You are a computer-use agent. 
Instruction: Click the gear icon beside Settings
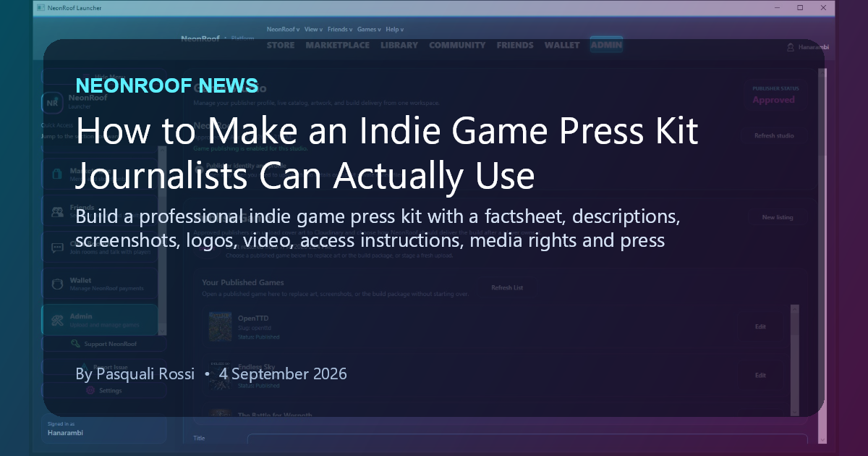click(90, 390)
